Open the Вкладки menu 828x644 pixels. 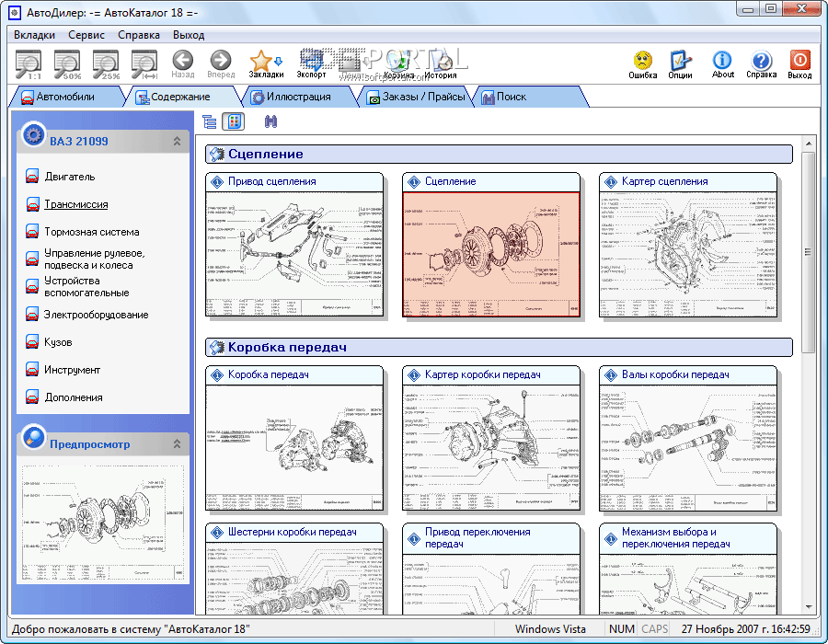pos(34,35)
